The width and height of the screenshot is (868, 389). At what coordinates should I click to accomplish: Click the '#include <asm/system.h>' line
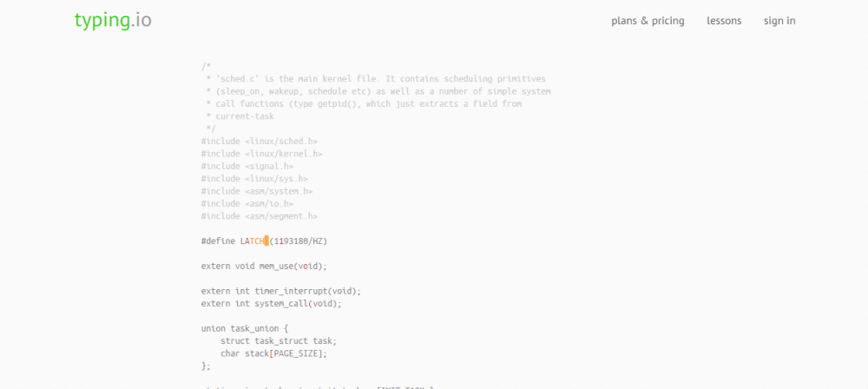click(x=257, y=191)
